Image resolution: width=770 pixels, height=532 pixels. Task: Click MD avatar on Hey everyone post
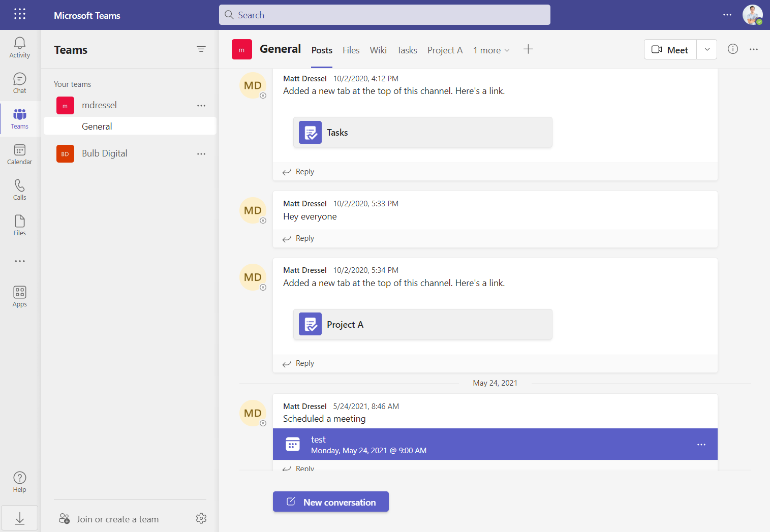253,210
